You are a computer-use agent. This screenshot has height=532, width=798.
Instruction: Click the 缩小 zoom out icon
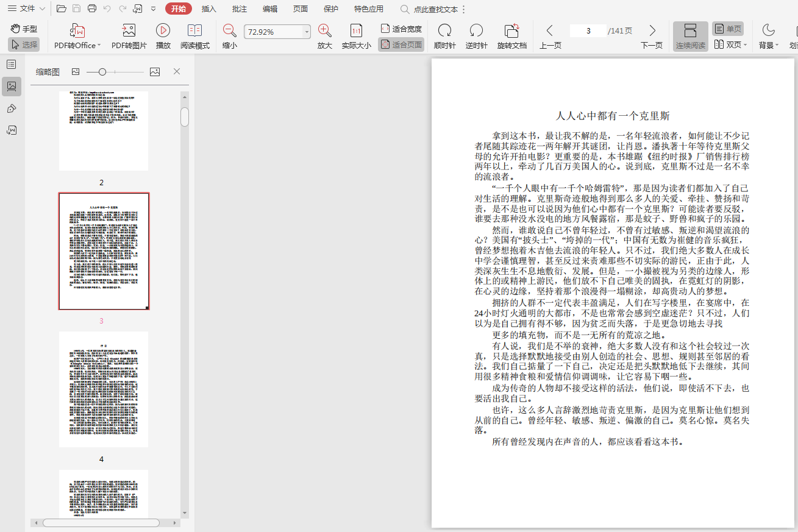click(x=230, y=30)
